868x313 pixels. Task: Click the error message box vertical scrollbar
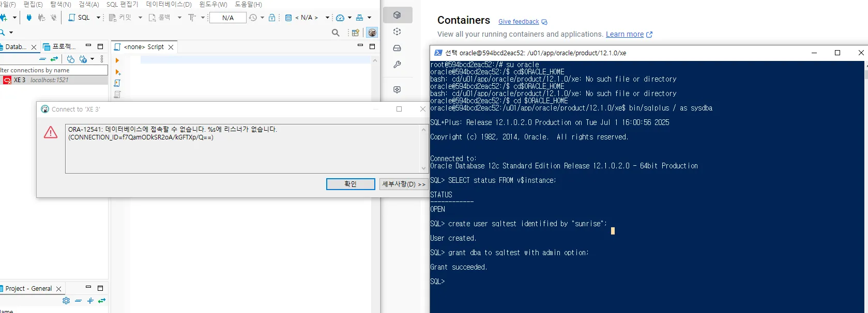tap(424, 149)
